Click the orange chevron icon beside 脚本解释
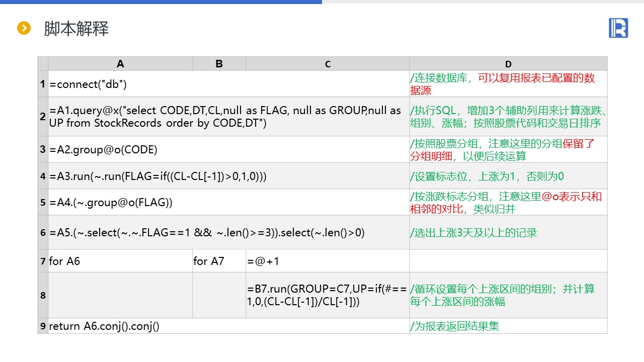This screenshot has height=362, width=644. tap(24, 29)
